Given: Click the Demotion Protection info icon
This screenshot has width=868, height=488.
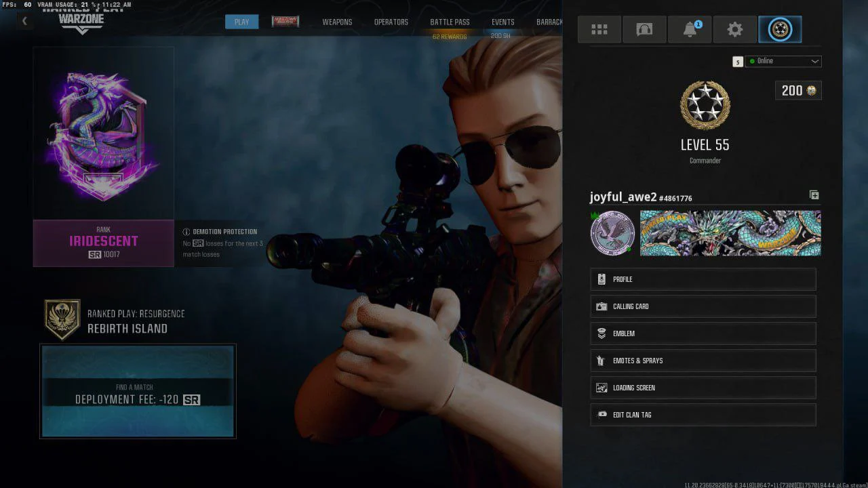Looking at the screenshot, I should tap(186, 232).
